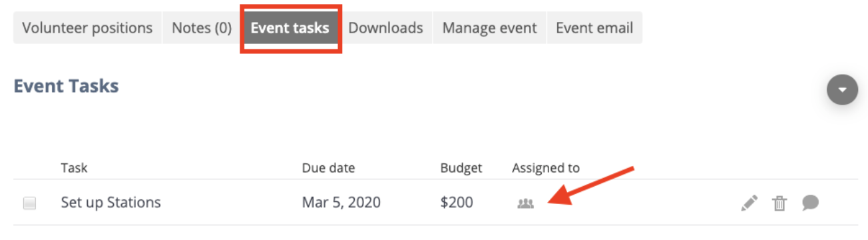This screenshot has width=868, height=240.
Task: Go to the Downloads tab
Action: pyautogui.click(x=386, y=28)
